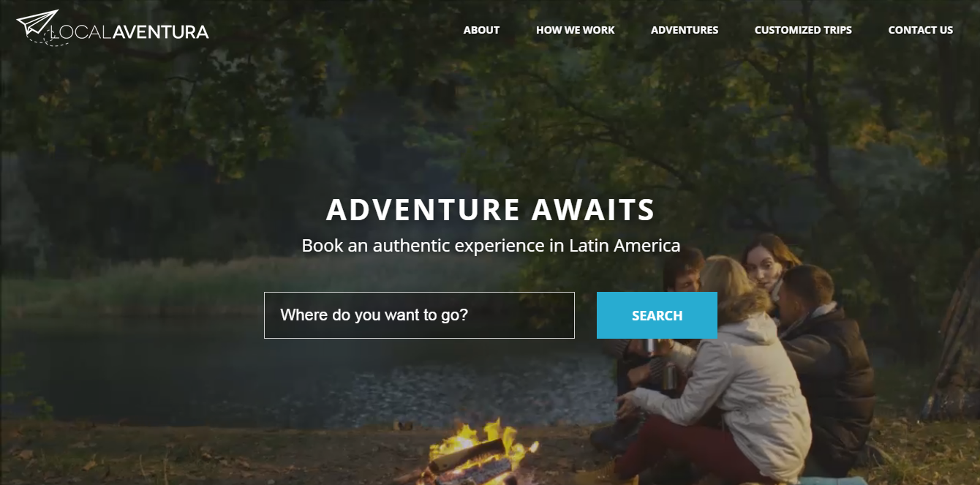Open the Adventures menu item

(x=685, y=30)
